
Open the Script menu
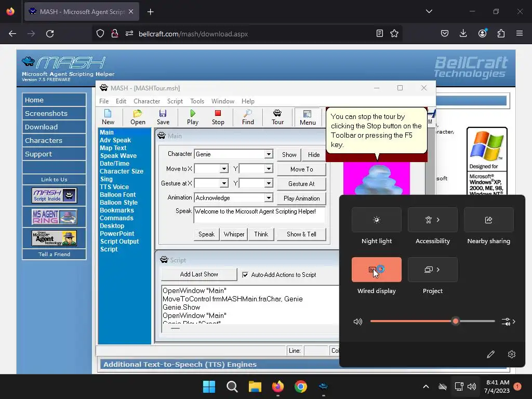pos(175,101)
